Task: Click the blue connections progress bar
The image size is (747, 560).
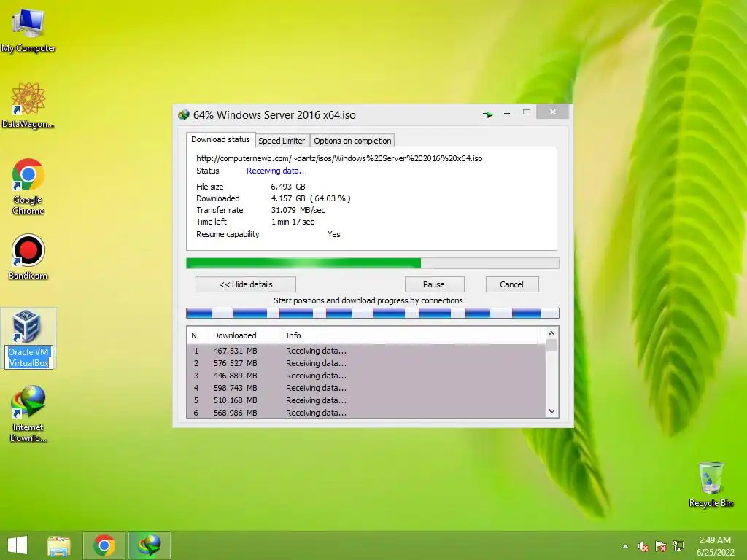Action: 373,313
